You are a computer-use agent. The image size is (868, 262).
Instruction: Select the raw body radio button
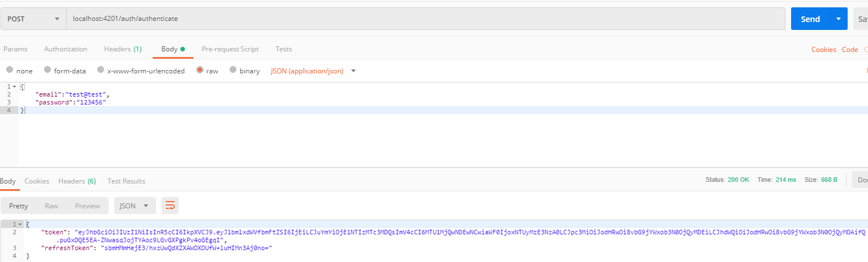pos(207,71)
